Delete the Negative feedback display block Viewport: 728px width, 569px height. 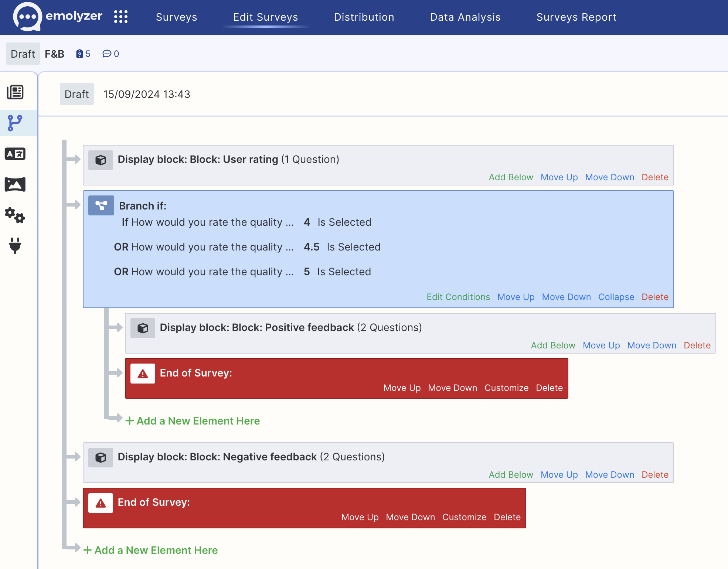(x=655, y=475)
